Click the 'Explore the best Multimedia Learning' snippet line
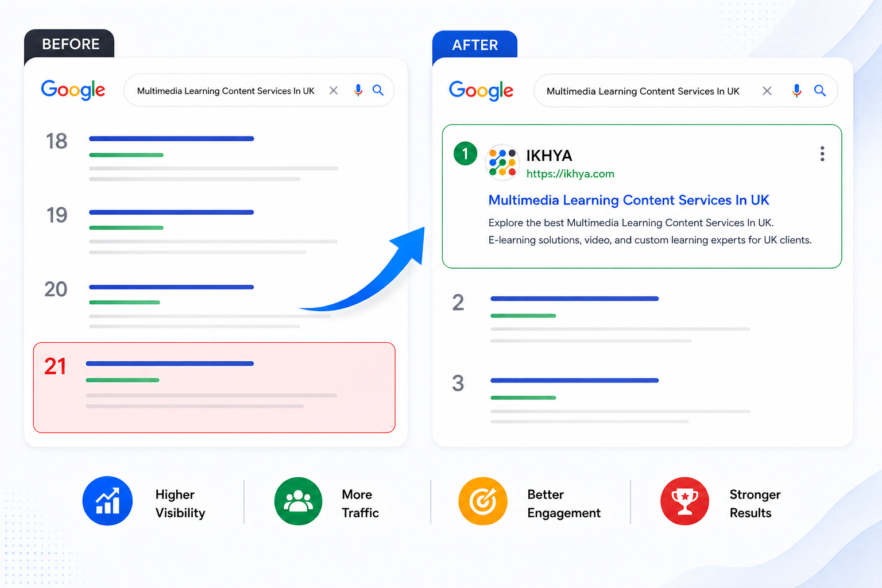882x588 pixels. pyautogui.click(x=631, y=223)
